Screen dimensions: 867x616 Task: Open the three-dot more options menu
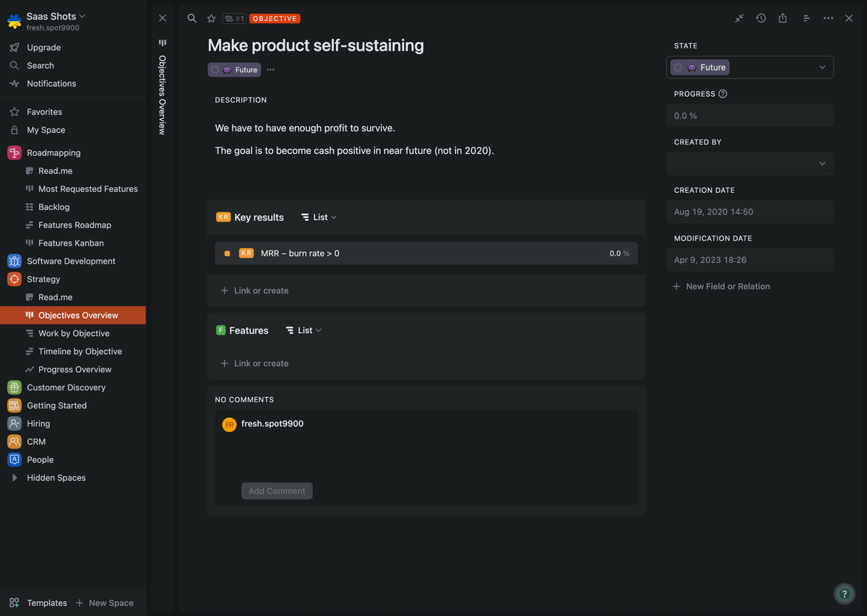pos(828,18)
